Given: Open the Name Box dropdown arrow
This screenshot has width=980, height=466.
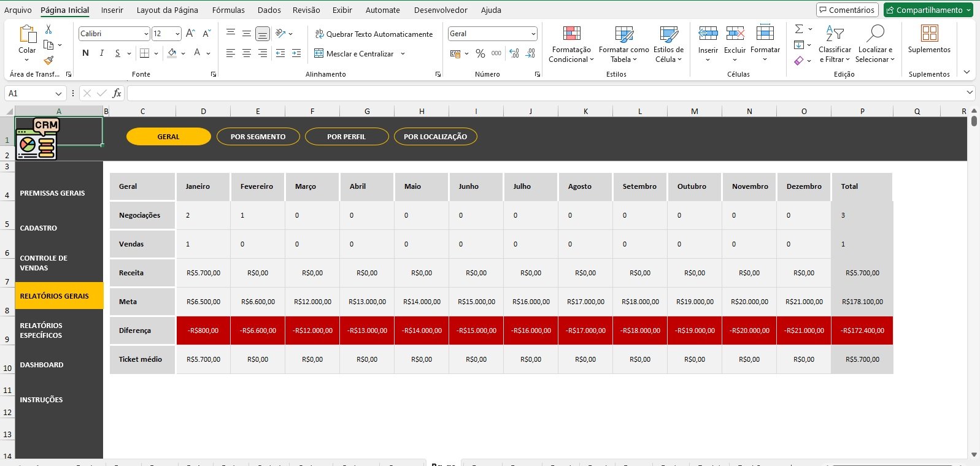Looking at the screenshot, I should click(58, 94).
